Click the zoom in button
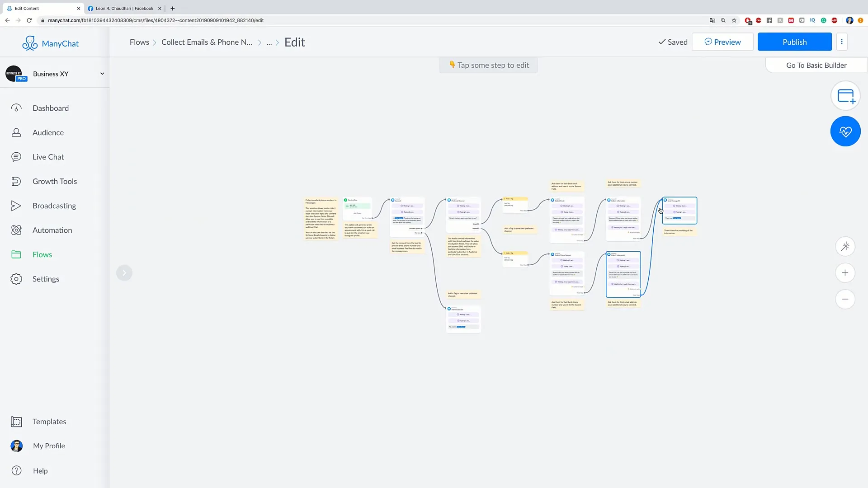 click(x=846, y=273)
